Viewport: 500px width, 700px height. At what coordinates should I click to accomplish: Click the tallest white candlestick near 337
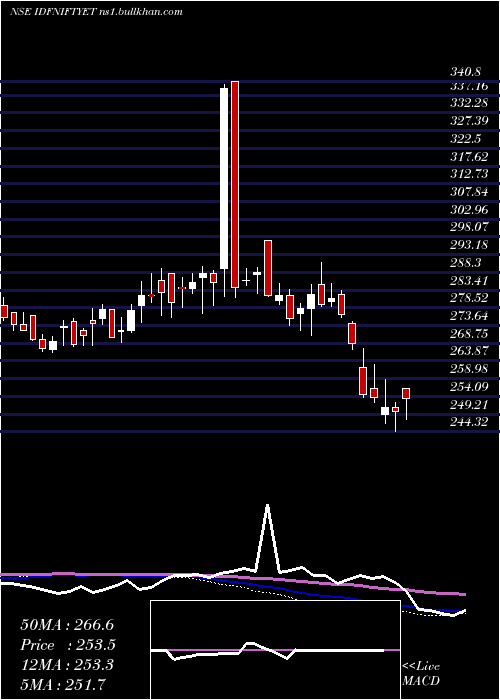click(224, 179)
